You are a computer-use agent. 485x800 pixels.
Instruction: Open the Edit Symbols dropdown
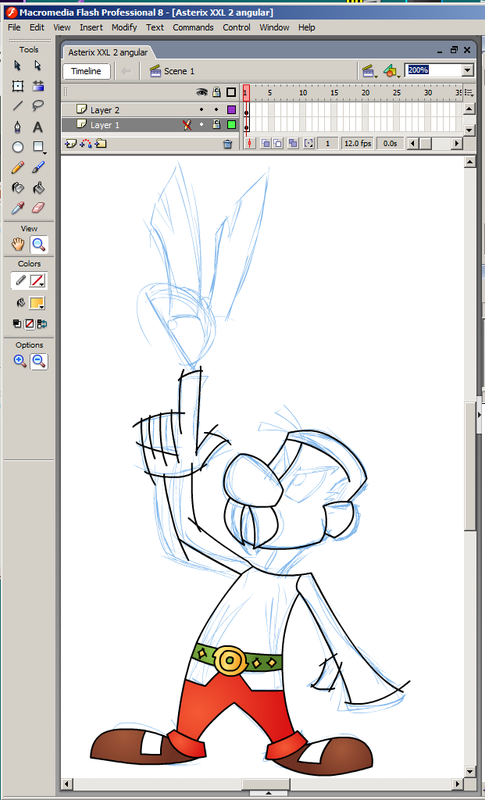pos(391,71)
